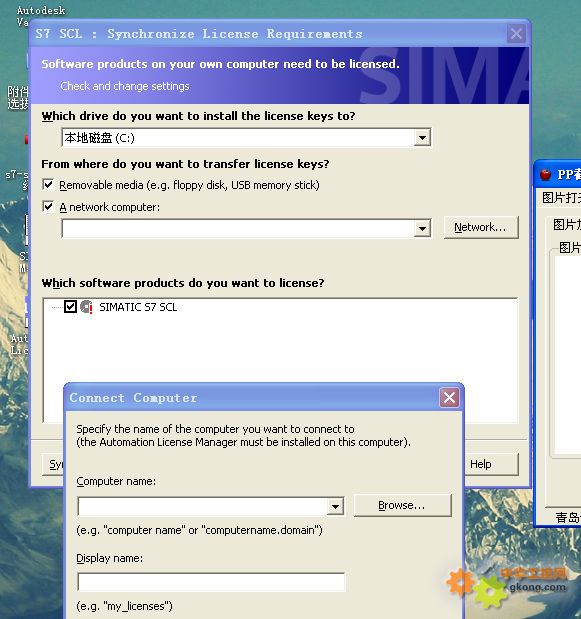The image size is (581, 619).
Task: Click the network computer combo box field
Action: coord(238,229)
